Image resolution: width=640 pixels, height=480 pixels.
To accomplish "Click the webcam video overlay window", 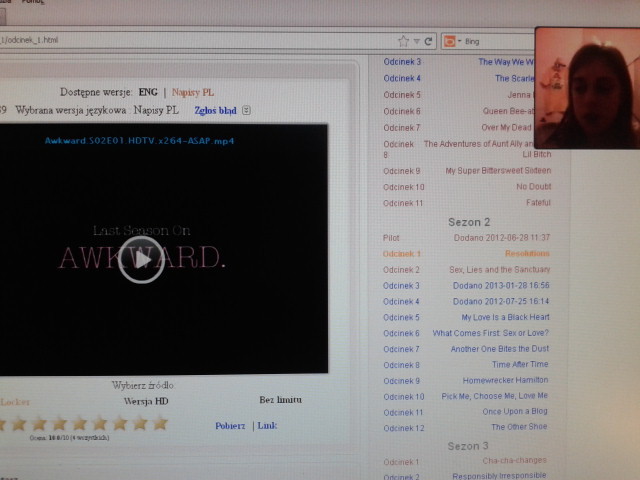I will [587, 88].
